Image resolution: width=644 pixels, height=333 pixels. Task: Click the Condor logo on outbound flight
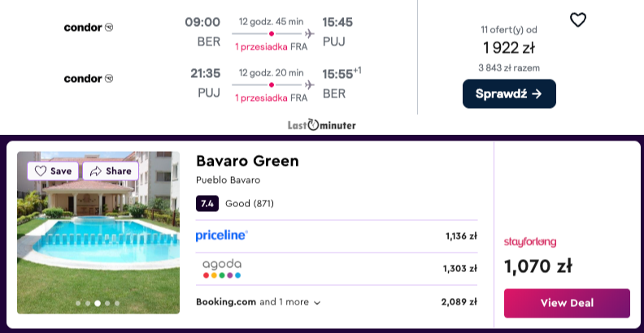(x=89, y=28)
